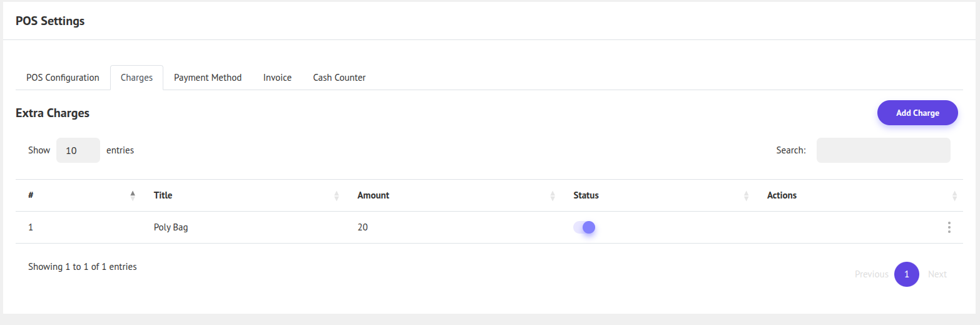
Task: Click the Status column sort icon
Action: pyautogui.click(x=747, y=196)
